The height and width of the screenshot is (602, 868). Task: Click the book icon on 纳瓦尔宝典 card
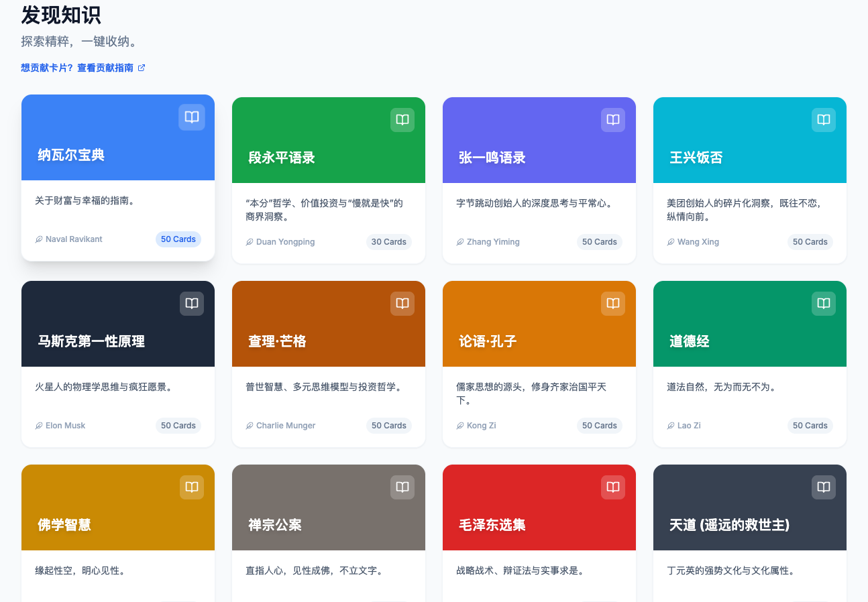point(192,117)
